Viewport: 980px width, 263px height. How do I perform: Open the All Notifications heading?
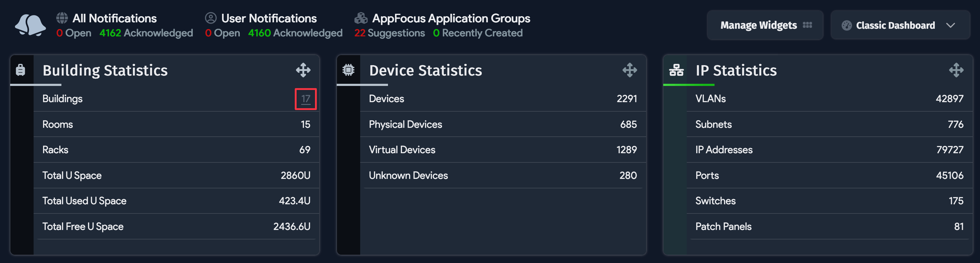pyautogui.click(x=115, y=18)
